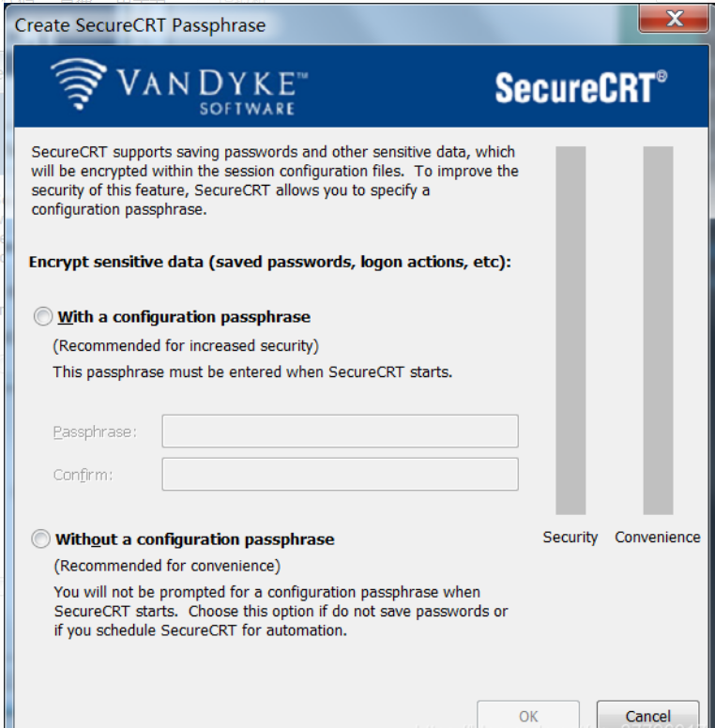715x728 pixels.
Task: Click the Security level meter bar
Action: [570, 329]
